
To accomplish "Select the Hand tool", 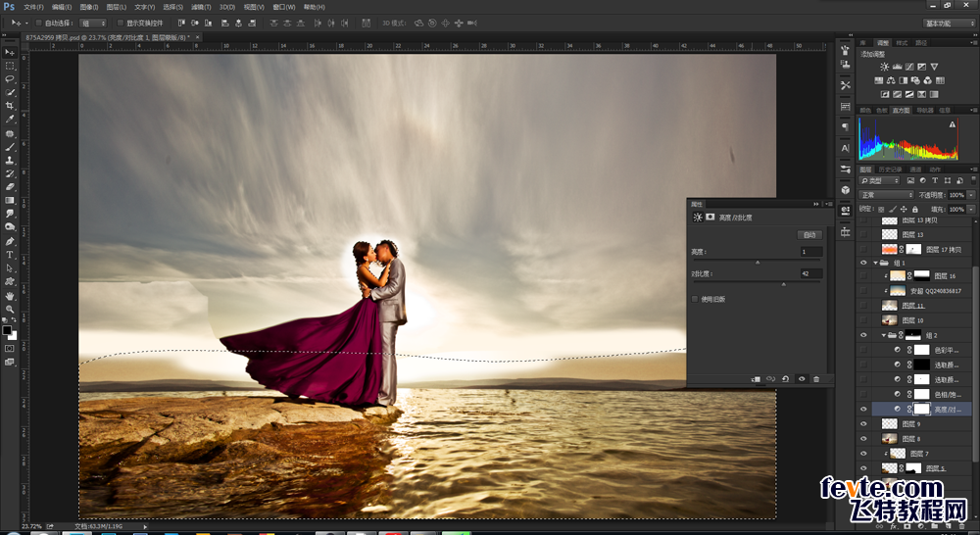I will (10, 296).
